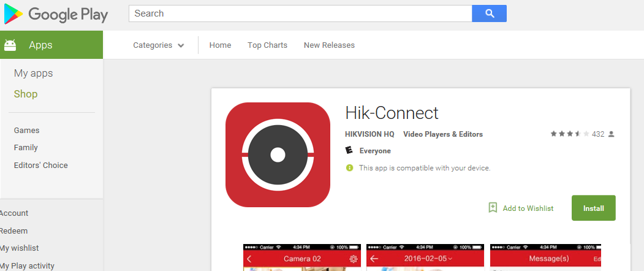644x271 pixels.
Task: Open My Play activity link
Action: 27,265
